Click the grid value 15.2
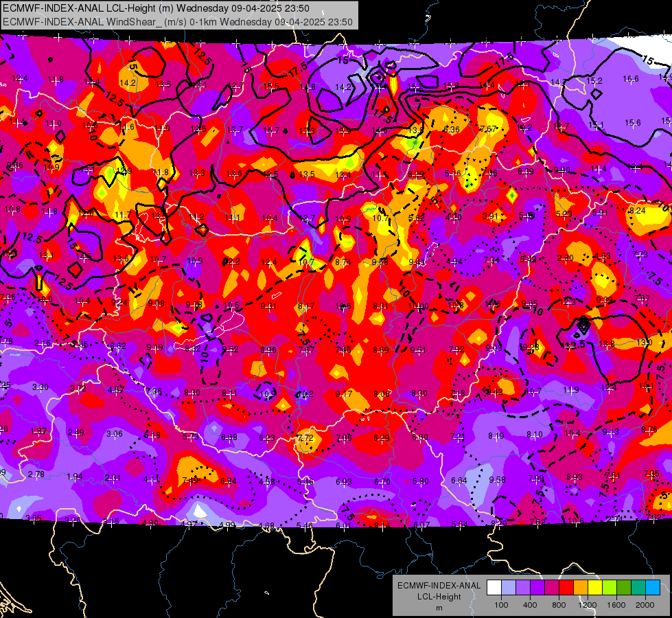672x618 pixels. coord(594,80)
